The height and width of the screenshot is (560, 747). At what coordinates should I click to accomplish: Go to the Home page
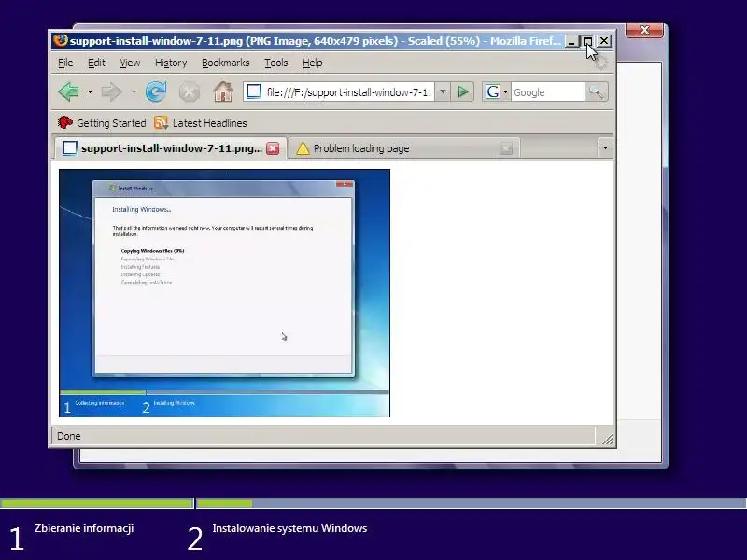223,91
